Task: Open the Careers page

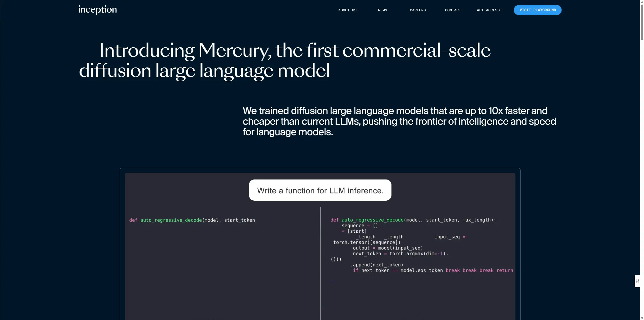Action: [x=418, y=10]
